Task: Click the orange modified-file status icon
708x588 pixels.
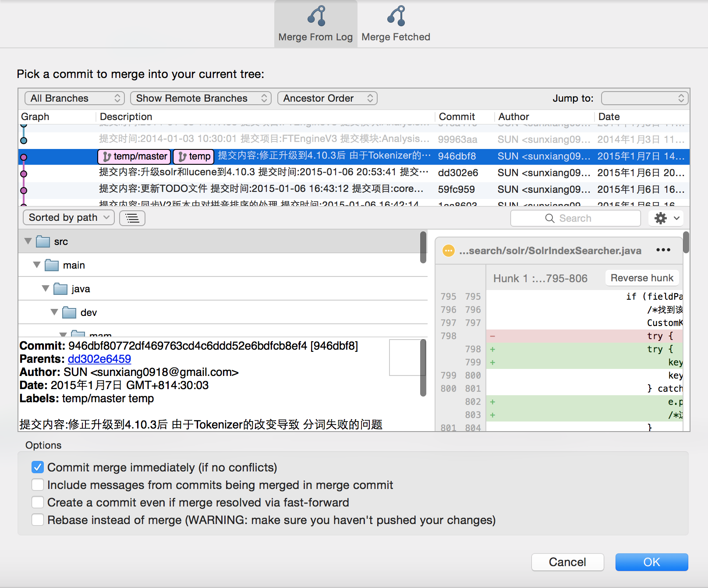Action: pos(448,251)
